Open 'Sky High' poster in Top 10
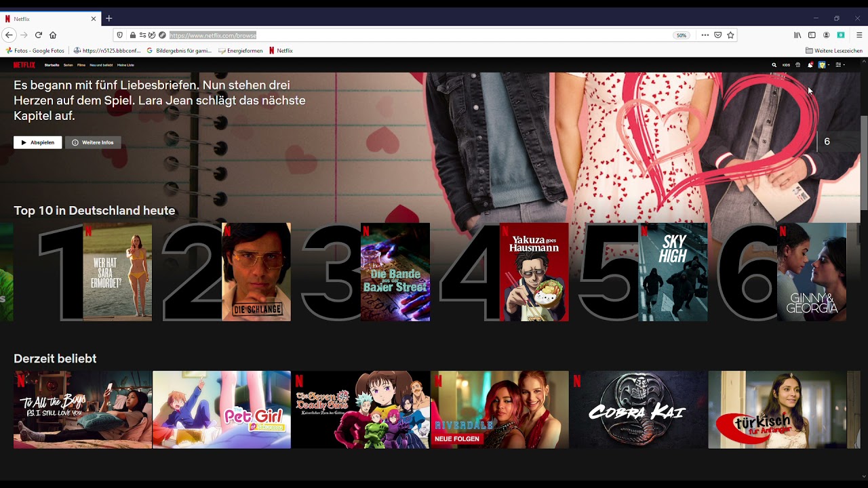This screenshot has height=488, width=868. [x=673, y=272]
